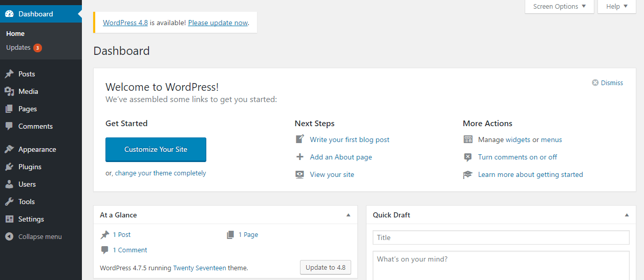Open the Media library icon in sidebar
Viewport: 644px width, 280px height.
(x=9, y=91)
